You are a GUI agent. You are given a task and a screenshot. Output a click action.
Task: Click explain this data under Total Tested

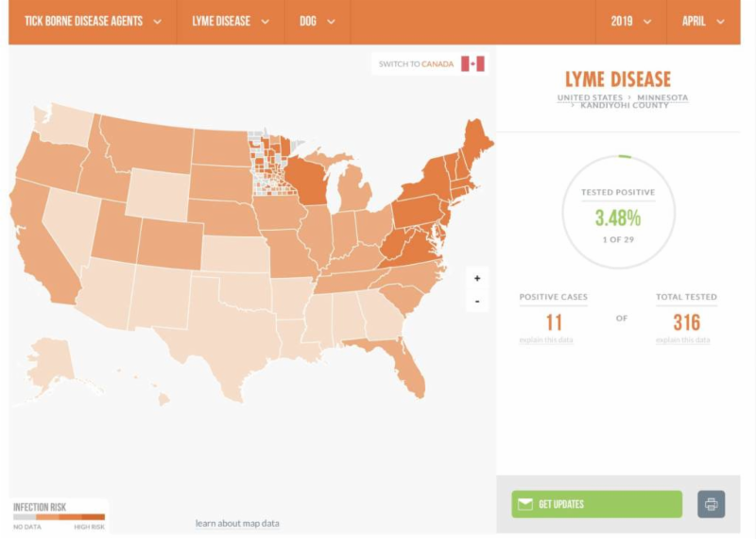(682, 339)
